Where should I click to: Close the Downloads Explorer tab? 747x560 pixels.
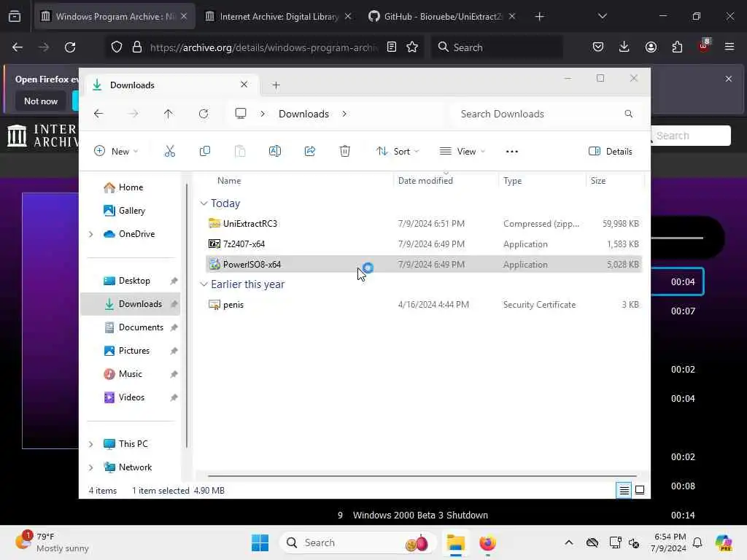click(244, 85)
